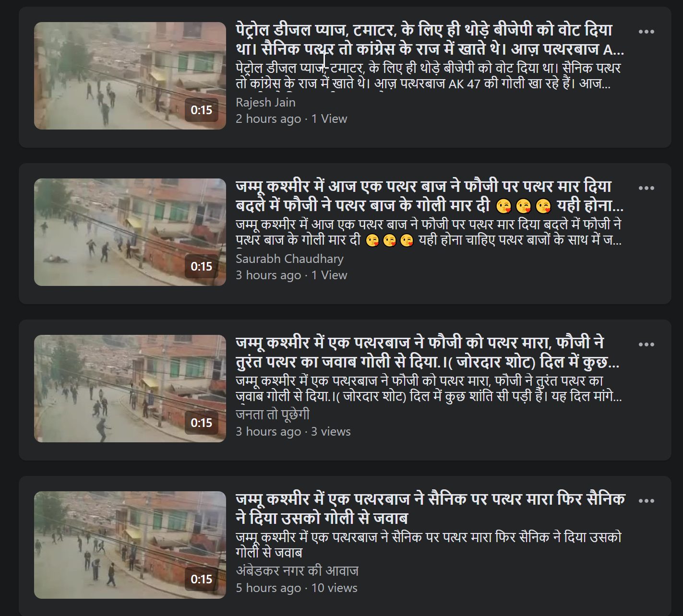Visit the जनता तो पूछेगी page

point(272,415)
